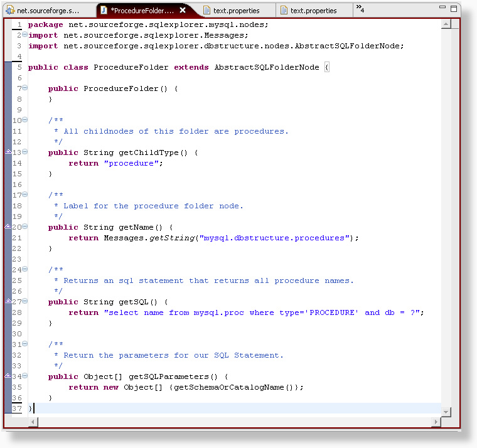
Task: Collapse the getSQL method fold at line 27
Action: pos(25,301)
